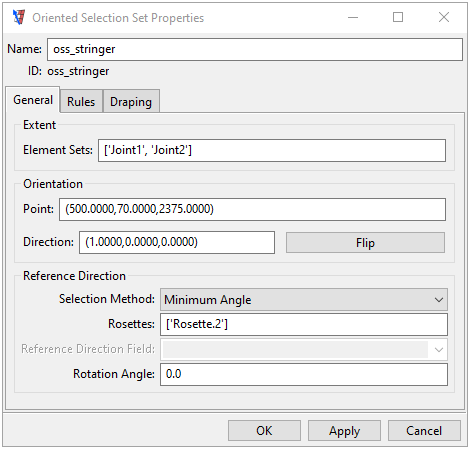469x450 pixels.
Task: Open the Selection Method dropdown
Action: tap(304, 300)
